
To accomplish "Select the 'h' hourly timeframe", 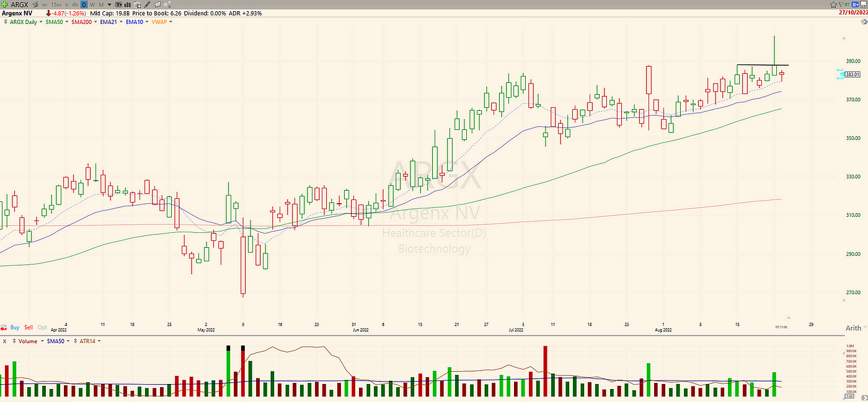I will pyautogui.click(x=67, y=5).
